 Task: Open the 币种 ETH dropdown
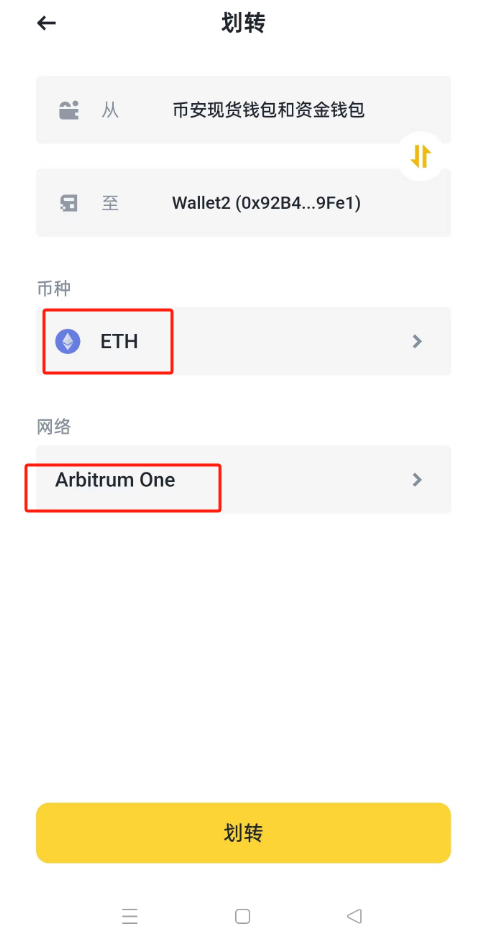click(x=243, y=341)
